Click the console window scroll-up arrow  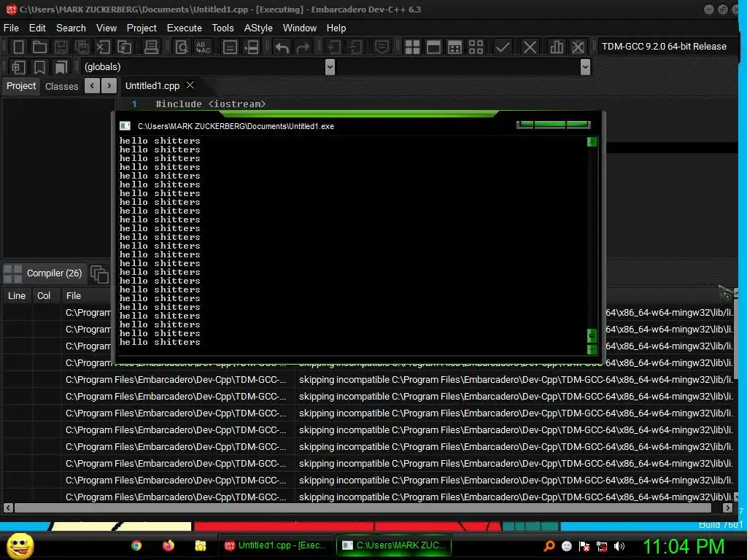click(x=592, y=141)
